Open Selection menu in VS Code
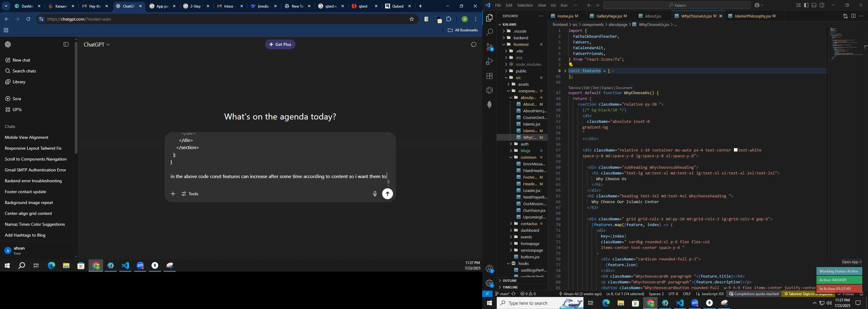Image resolution: width=868 pixels, height=309 pixels. (525, 5)
